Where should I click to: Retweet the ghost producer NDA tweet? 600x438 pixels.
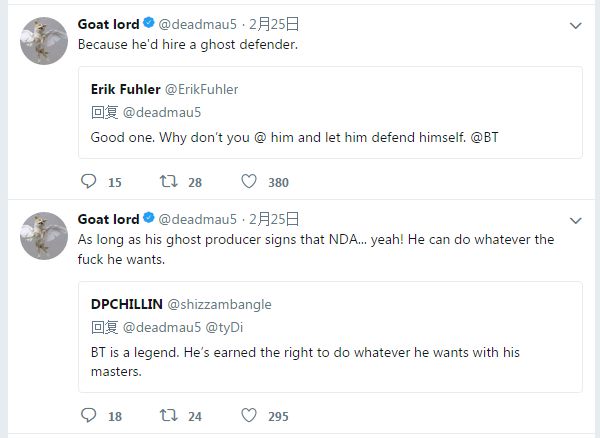pyautogui.click(x=169, y=416)
